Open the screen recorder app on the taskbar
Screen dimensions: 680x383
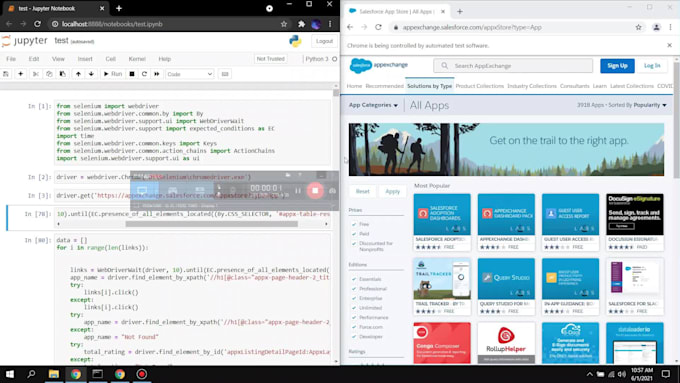click(142, 374)
